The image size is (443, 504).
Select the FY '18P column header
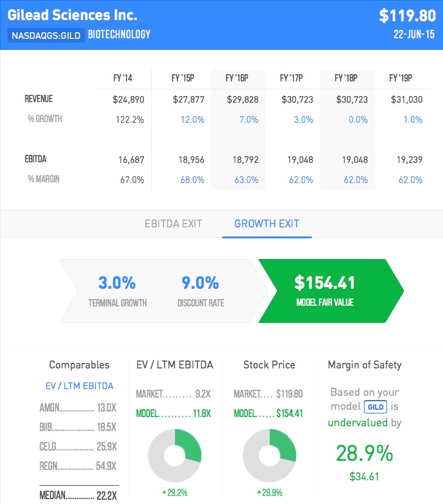[x=346, y=78]
